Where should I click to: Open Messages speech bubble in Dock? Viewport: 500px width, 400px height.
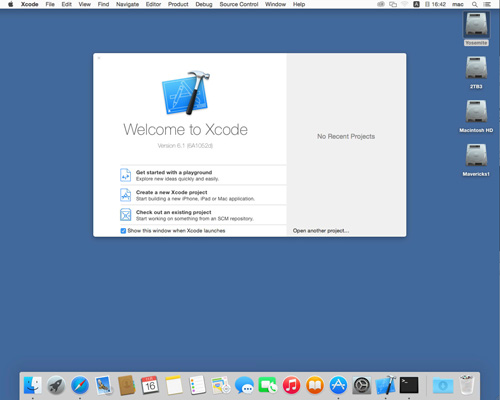244,385
